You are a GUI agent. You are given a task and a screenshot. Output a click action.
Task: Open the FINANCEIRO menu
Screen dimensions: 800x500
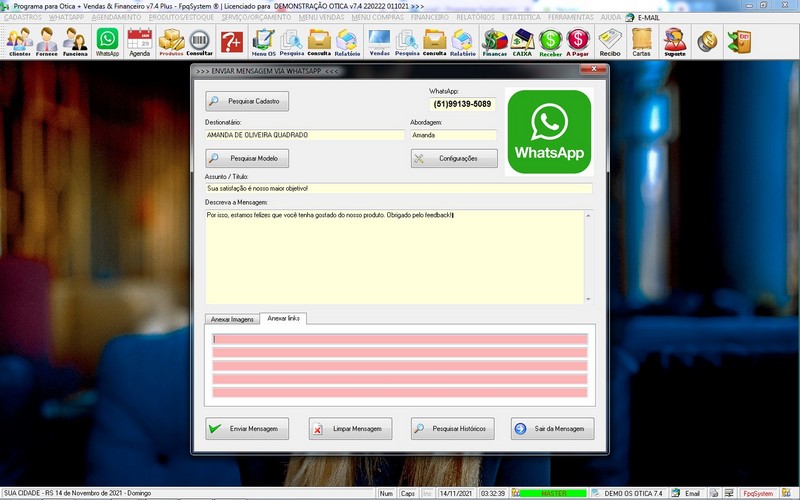click(x=430, y=17)
